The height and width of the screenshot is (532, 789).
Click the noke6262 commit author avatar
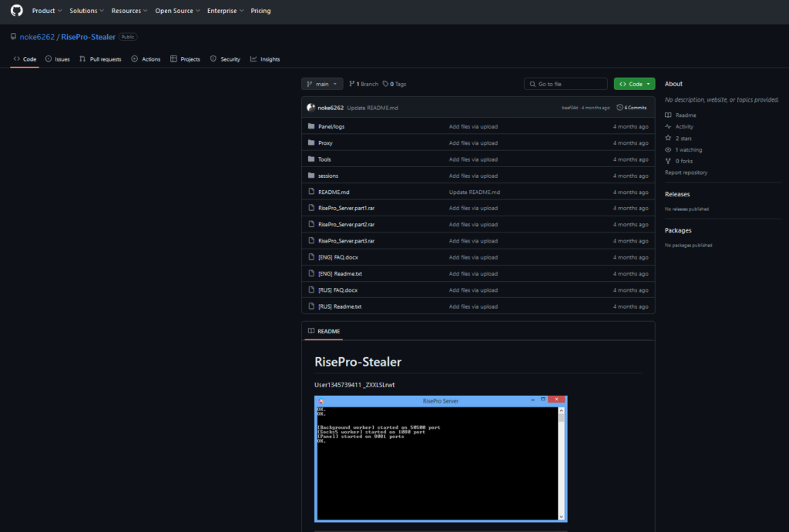pyautogui.click(x=311, y=108)
